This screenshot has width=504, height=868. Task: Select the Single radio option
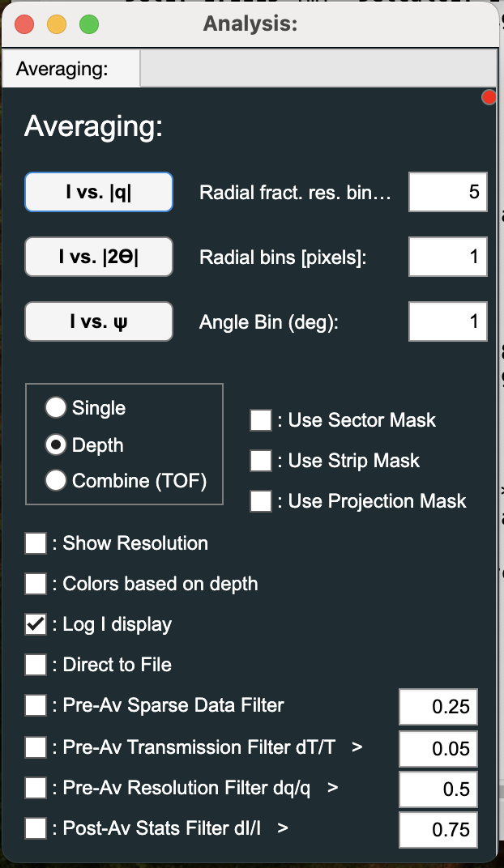pos(56,408)
